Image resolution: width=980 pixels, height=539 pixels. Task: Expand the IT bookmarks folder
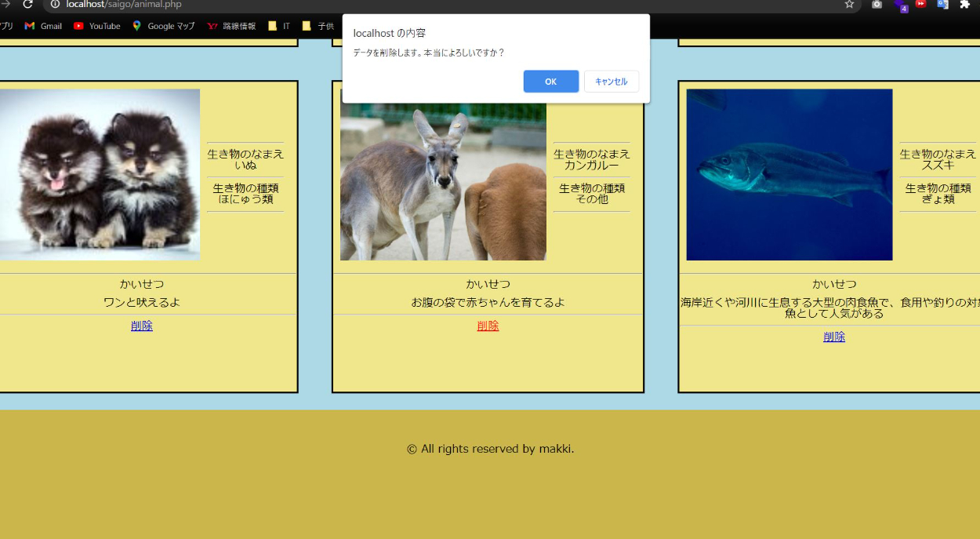pyautogui.click(x=279, y=26)
